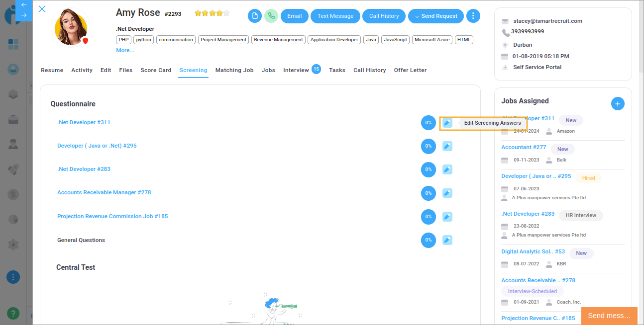Image resolution: width=644 pixels, height=325 pixels.
Task: Click the right arrow to navigate forward
Action: point(24,15)
